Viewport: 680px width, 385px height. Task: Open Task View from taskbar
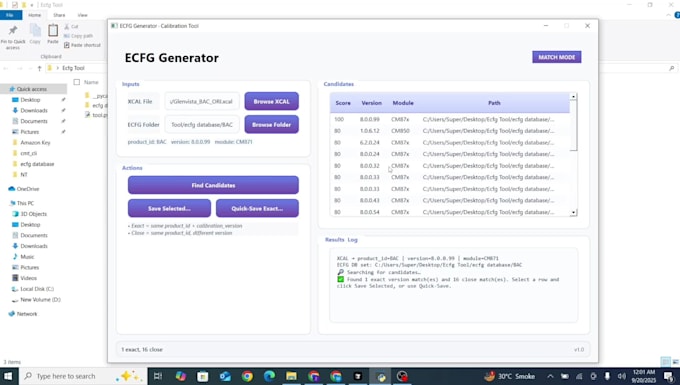pyautogui.click(x=158, y=376)
